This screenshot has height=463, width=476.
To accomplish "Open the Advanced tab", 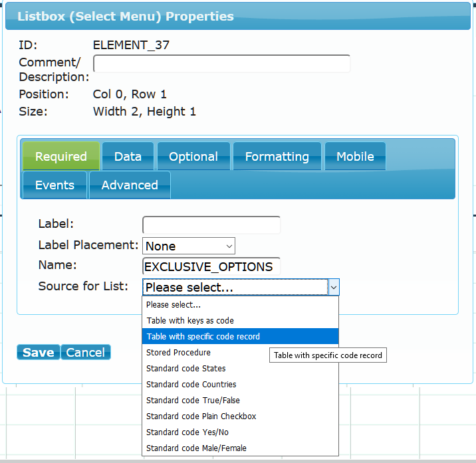I will tap(130, 185).
